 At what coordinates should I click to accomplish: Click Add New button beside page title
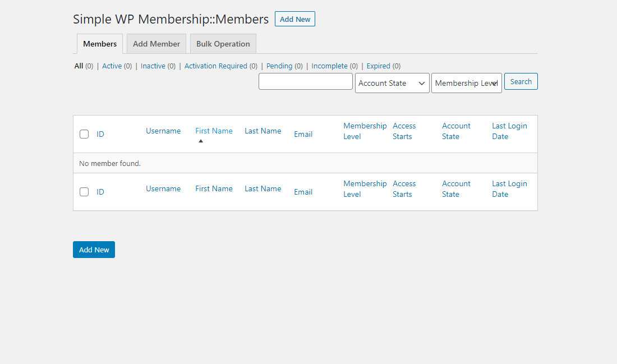294,19
